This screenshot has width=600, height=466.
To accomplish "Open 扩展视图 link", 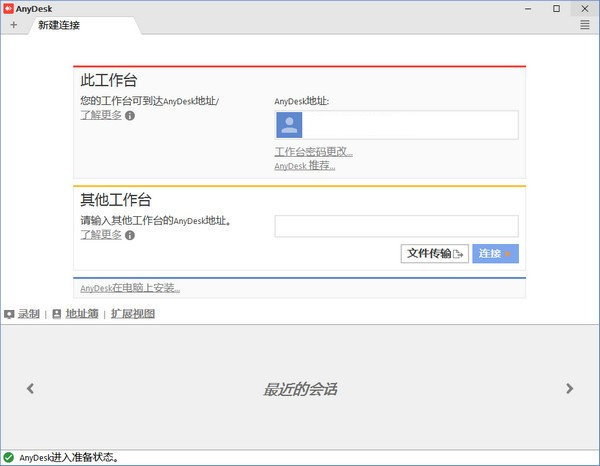I will pyautogui.click(x=133, y=314).
